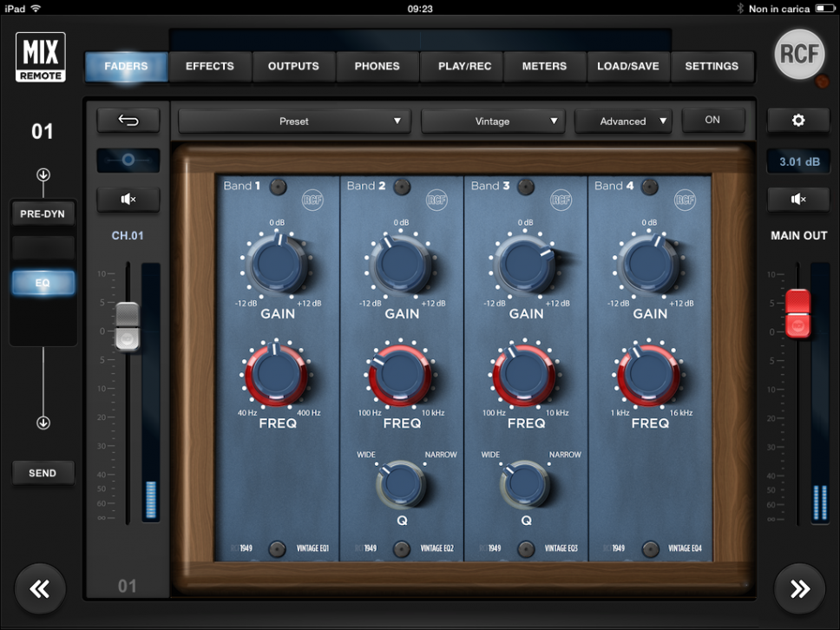Viewport: 840px width, 630px height.
Task: Toggle the EQ ON button
Action: point(712,121)
